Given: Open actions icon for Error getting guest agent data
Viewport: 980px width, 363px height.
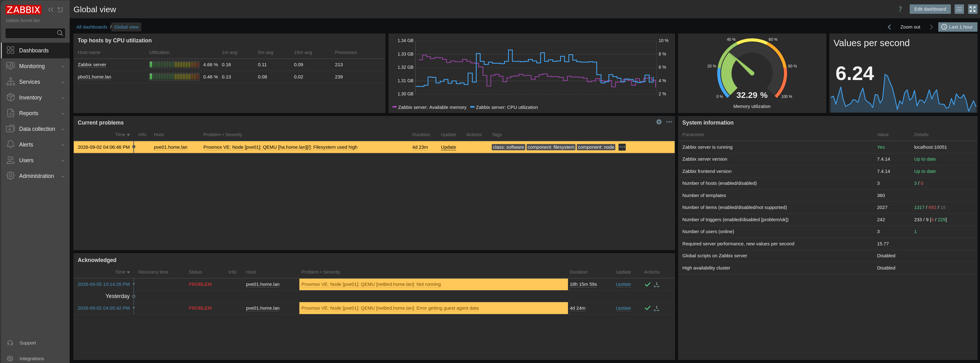Looking at the screenshot, I should tap(657, 308).
